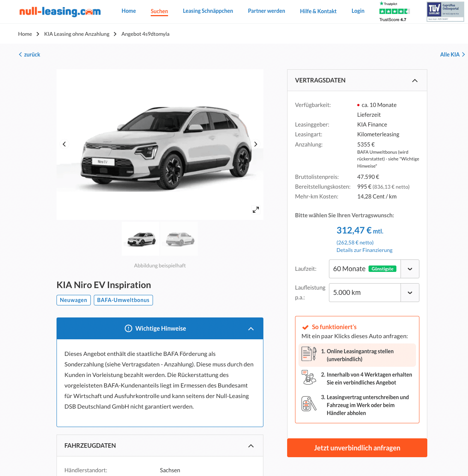This screenshot has height=476, width=468.
Task: Open the Laufzeit 60 Monate dropdown
Action: (x=374, y=269)
